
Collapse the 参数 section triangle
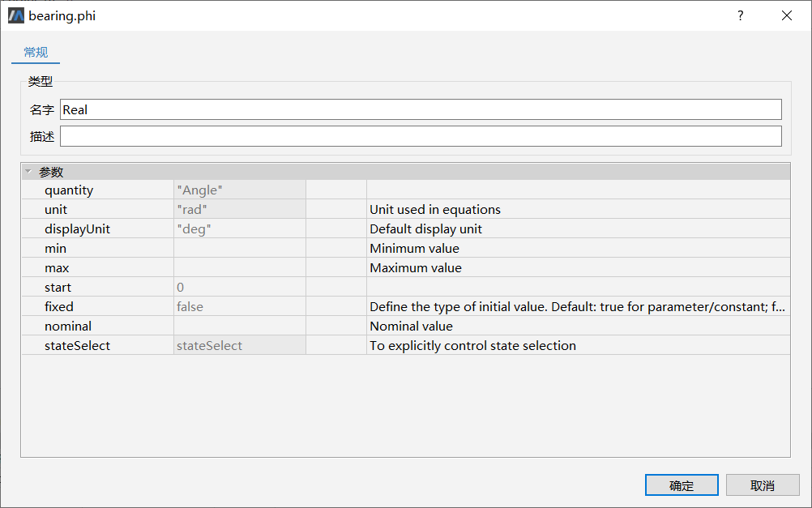pyautogui.click(x=28, y=172)
